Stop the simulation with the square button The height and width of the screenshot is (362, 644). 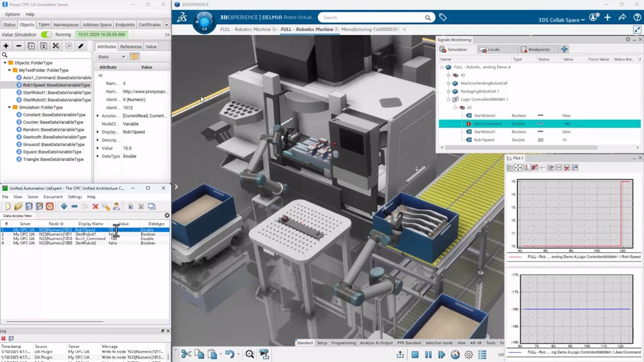point(415,355)
